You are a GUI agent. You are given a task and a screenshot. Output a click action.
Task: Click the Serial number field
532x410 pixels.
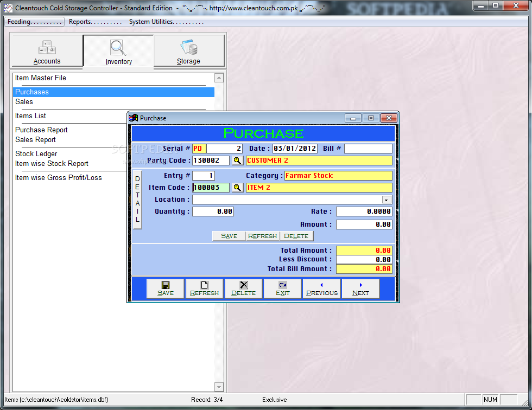tap(224, 149)
